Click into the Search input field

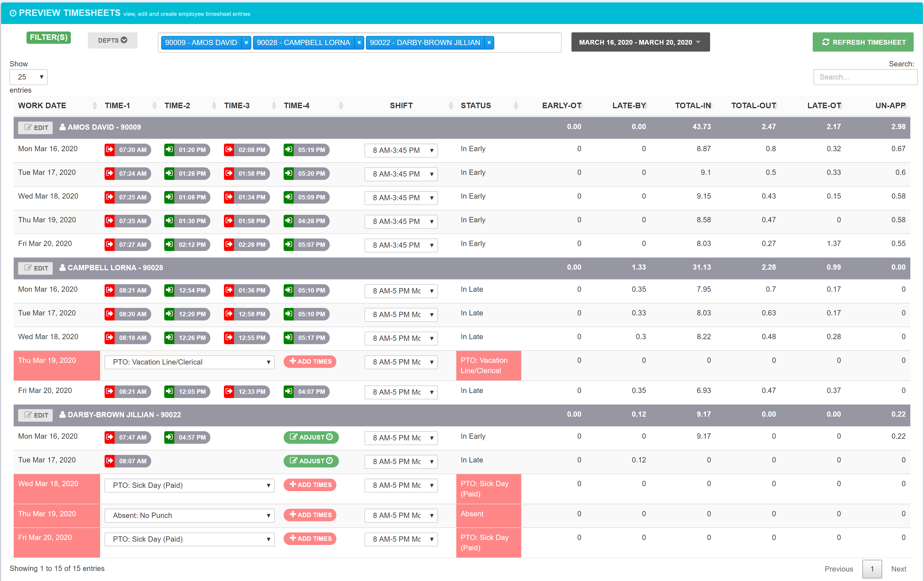click(x=865, y=77)
